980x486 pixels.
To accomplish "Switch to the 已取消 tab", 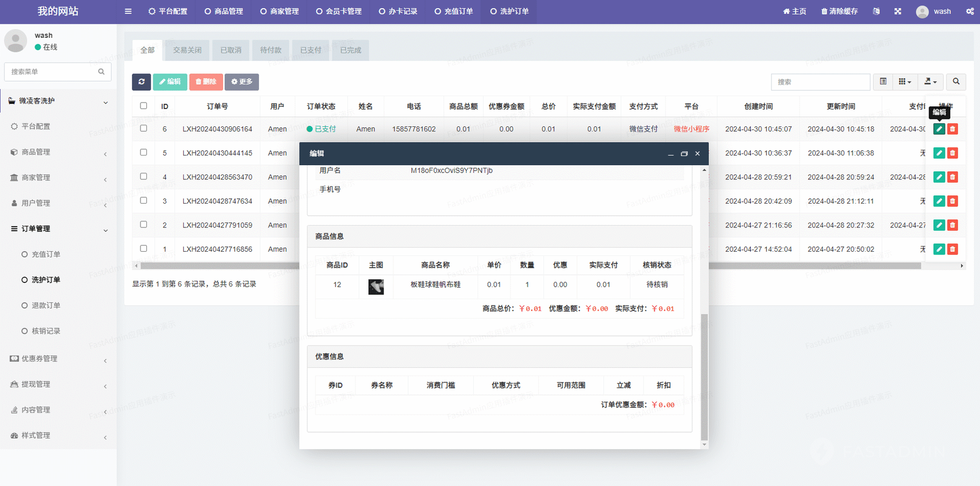I will click(x=231, y=50).
